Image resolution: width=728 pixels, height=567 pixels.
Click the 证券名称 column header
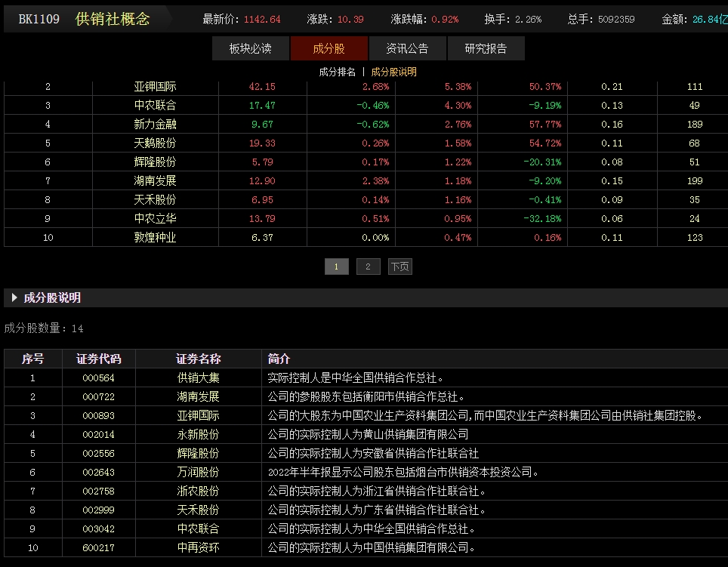click(x=199, y=359)
